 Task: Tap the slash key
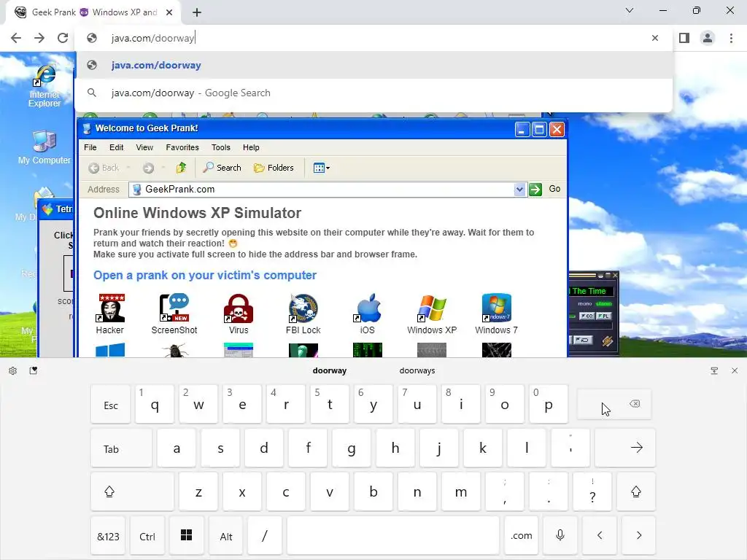tap(265, 536)
